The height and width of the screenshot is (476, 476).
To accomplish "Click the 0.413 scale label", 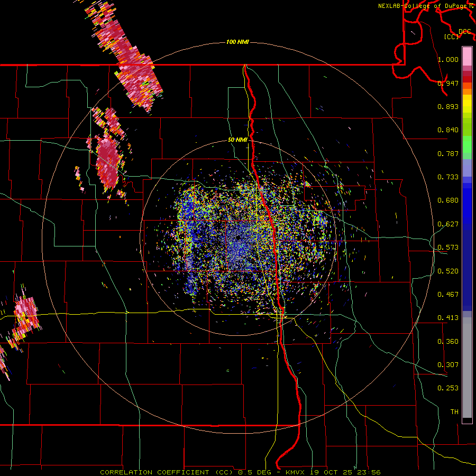I will 448,318.
